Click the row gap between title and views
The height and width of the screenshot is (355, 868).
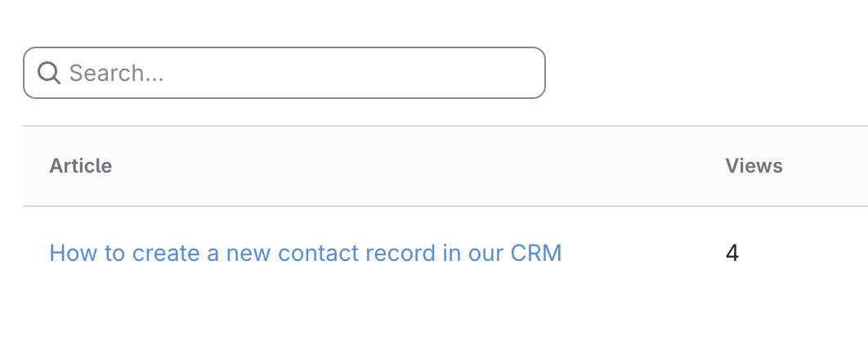(x=646, y=254)
